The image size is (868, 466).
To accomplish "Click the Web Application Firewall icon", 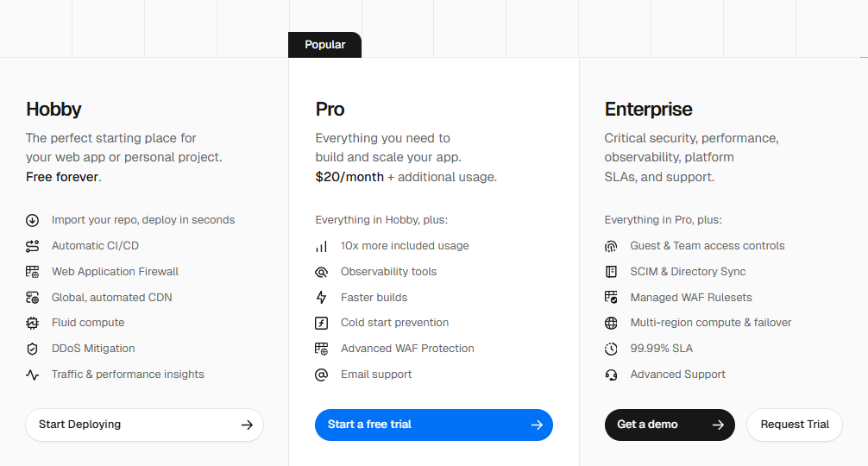I will point(33,272).
